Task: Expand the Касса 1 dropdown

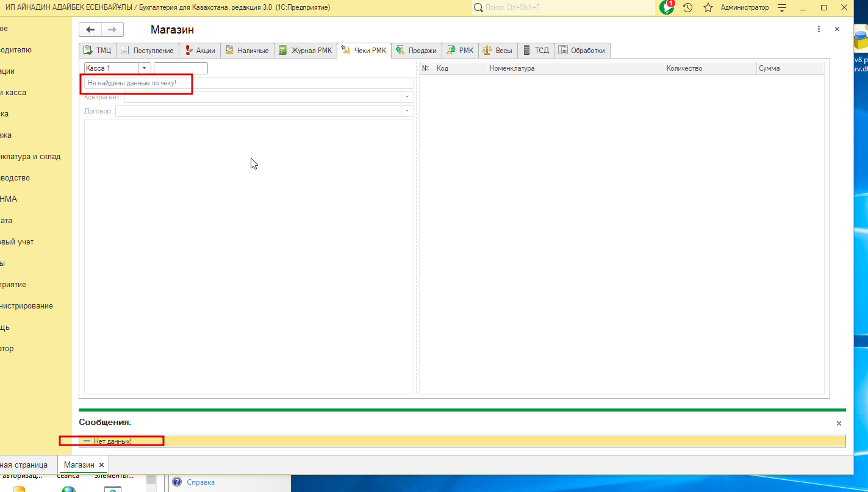Action: coord(145,68)
